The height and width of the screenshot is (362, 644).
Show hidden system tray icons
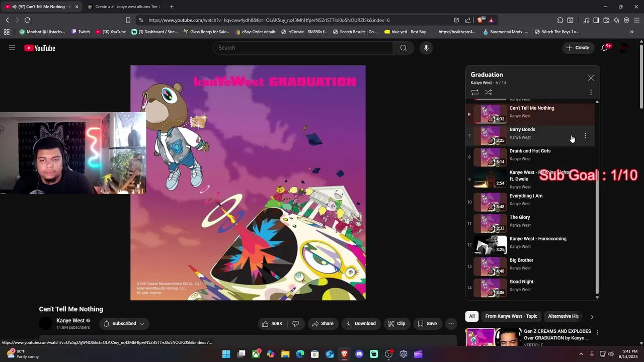tap(581, 354)
